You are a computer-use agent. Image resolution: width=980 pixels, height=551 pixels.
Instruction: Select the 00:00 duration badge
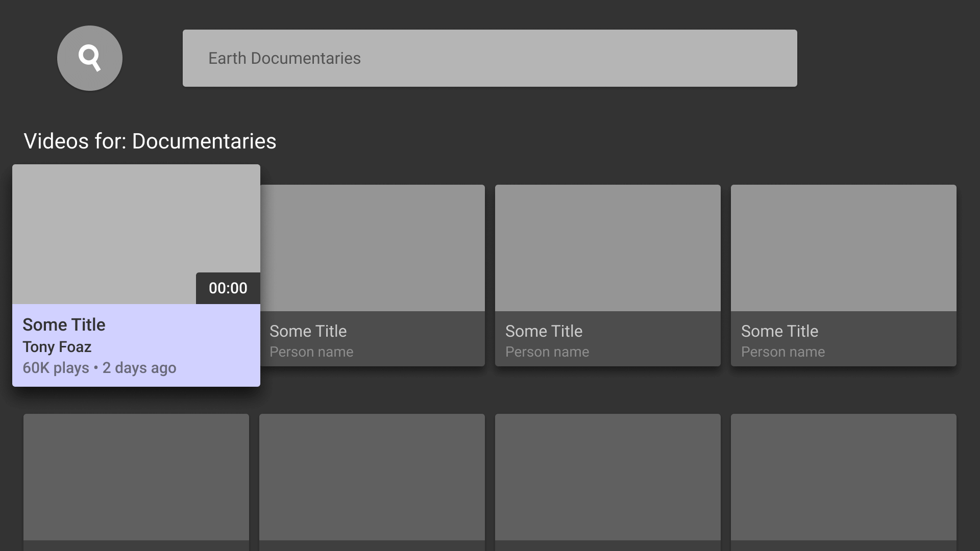click(228, 288)
